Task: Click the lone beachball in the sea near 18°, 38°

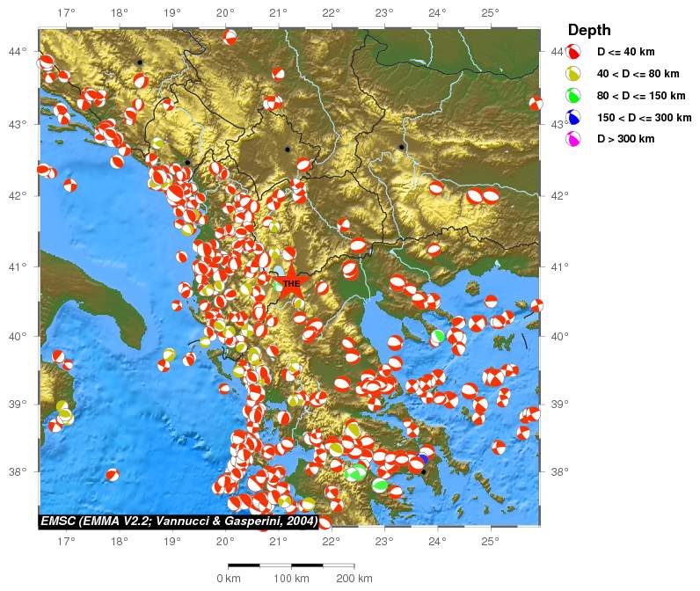Action: [x=113, y=475]
